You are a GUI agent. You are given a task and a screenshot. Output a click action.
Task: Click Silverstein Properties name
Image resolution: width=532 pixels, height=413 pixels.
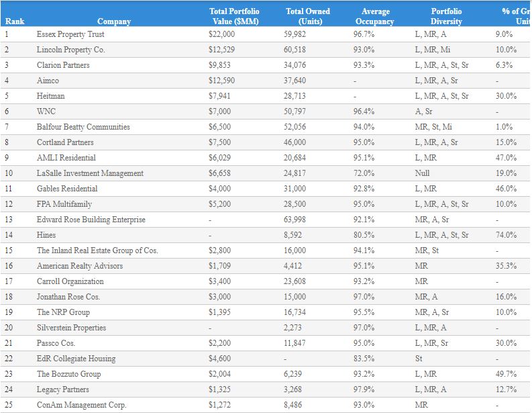[x=71, y=328]
